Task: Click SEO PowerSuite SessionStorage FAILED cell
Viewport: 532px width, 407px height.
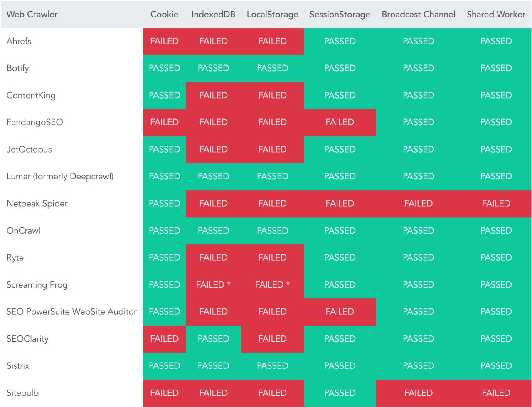Action: coord(340,311)
